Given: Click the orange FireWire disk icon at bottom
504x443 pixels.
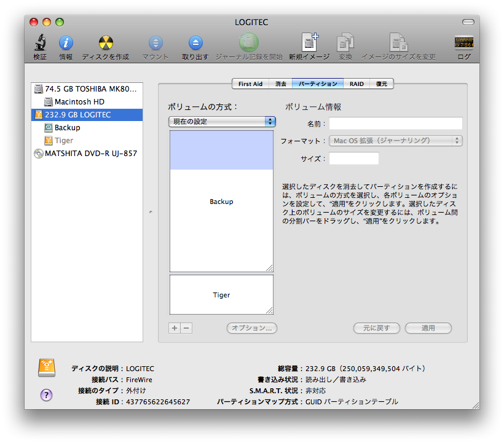Looking at the screenshot, I should [x=47, y=368].
